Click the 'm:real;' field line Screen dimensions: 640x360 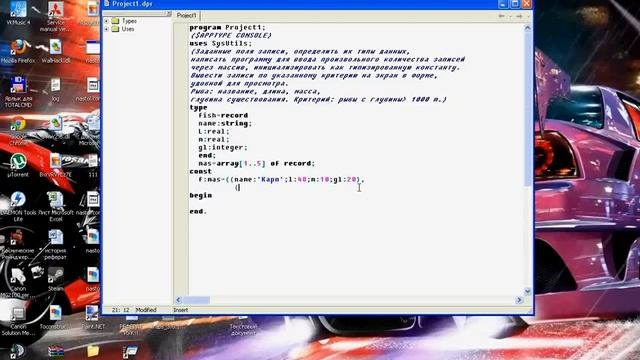pyautogui.click(x=214, y=139)
